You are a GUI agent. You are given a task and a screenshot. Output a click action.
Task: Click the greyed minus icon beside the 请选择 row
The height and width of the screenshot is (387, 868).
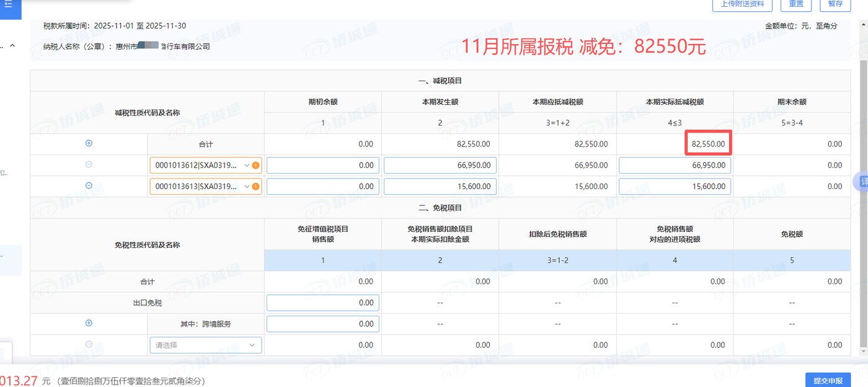pyautogui.click(x=89, y=344)
